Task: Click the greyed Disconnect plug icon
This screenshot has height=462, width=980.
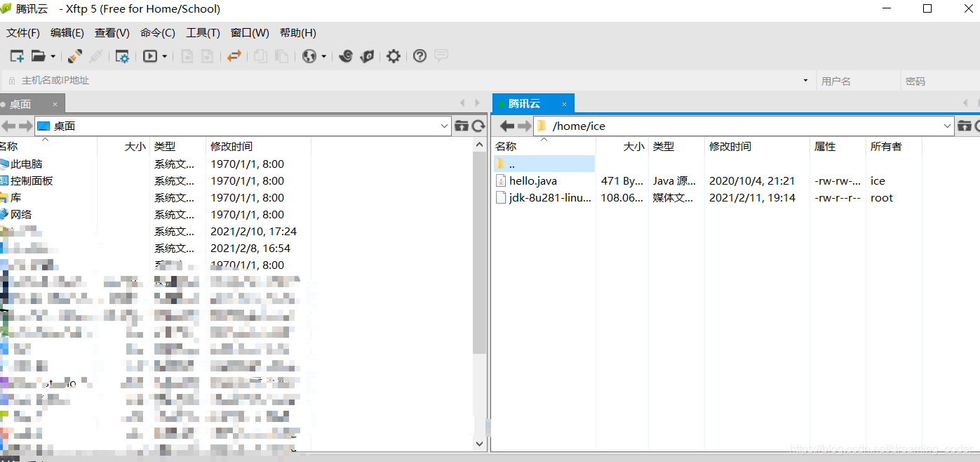Action: (97, 56)
